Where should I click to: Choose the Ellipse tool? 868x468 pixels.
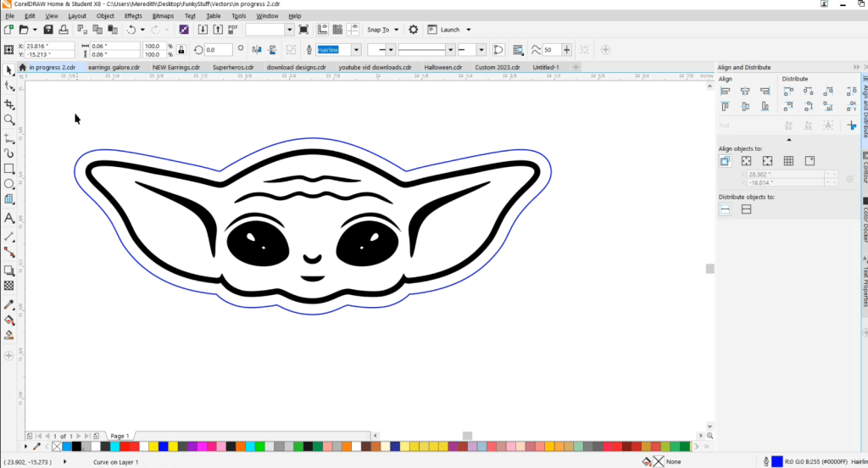(x=9, y=184)
